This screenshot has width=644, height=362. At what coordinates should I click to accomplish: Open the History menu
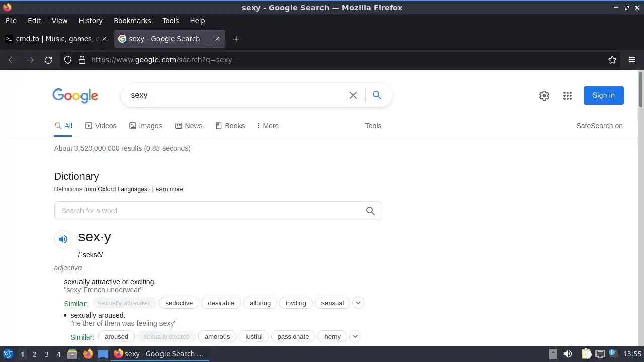[91, 21]
